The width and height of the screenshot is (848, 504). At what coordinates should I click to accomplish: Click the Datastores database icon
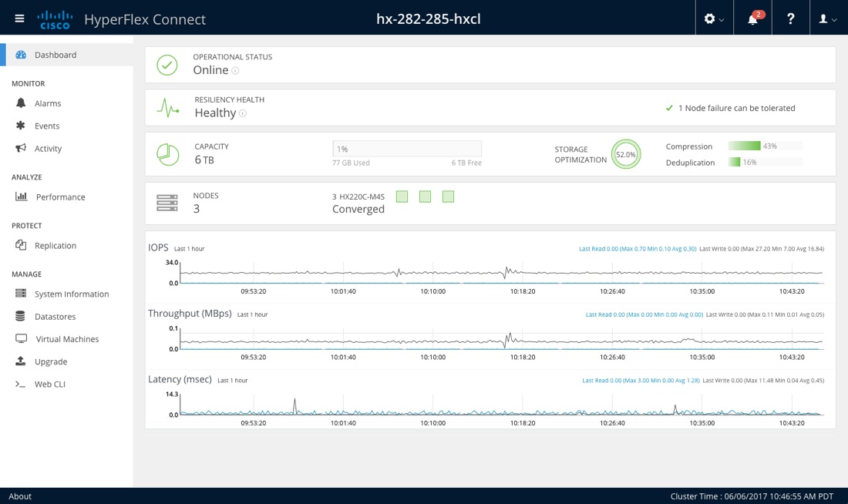tap(21, 316)
